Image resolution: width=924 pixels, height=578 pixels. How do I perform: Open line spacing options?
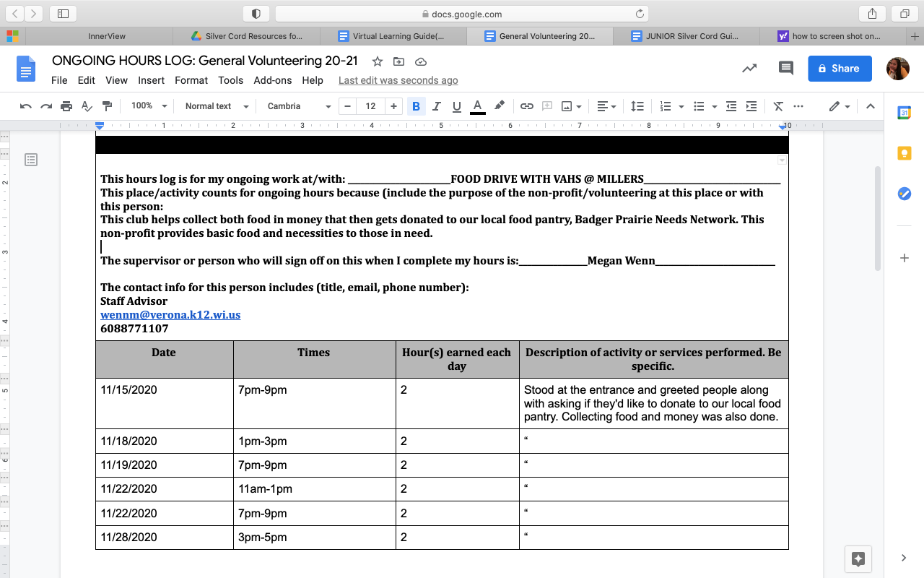(637, 106)
